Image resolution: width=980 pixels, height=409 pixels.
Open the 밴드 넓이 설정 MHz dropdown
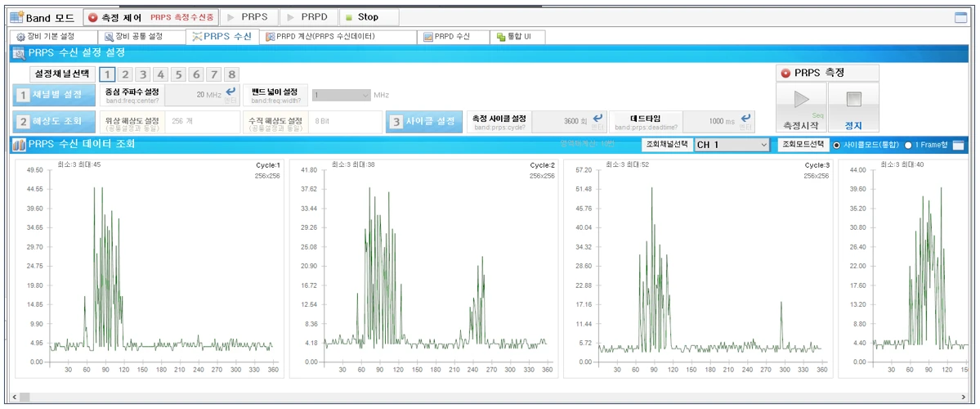[342, 95]
